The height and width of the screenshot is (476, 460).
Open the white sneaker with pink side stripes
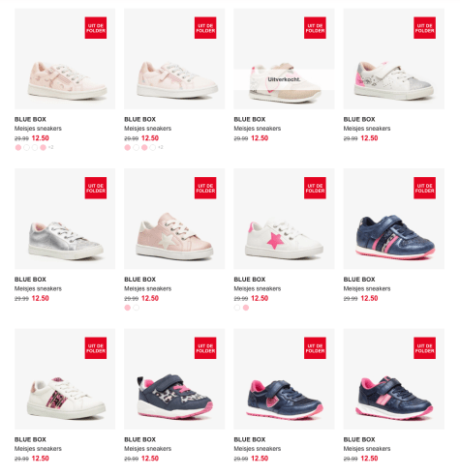65,379
